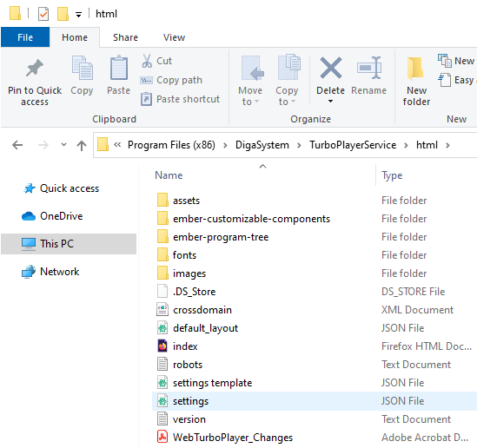Viewport: 477px width, 448px height.
Task: Click the Paste shortcut button
Action: tap(180, 99)
